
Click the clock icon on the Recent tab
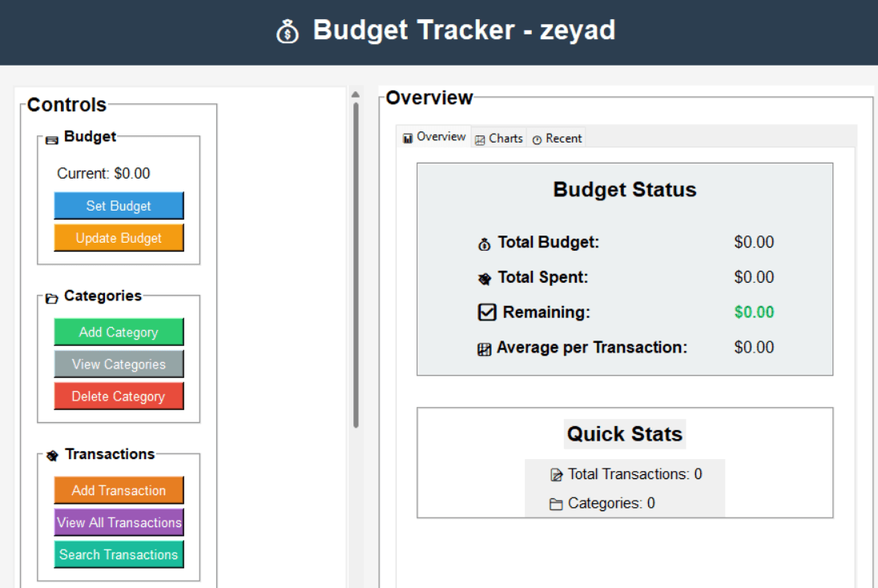tap(537, 140)
